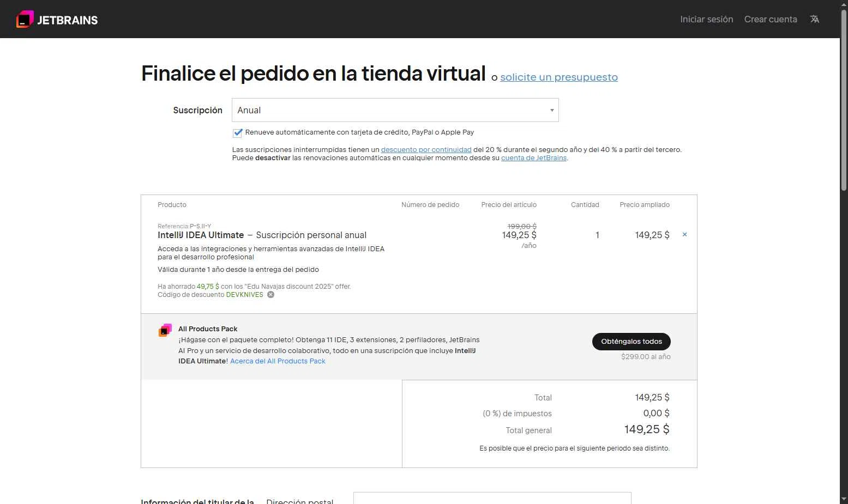Click the quantity value 1
This screenshot has height=504, width=848.
pyautogui.click(x=597, y=235)
